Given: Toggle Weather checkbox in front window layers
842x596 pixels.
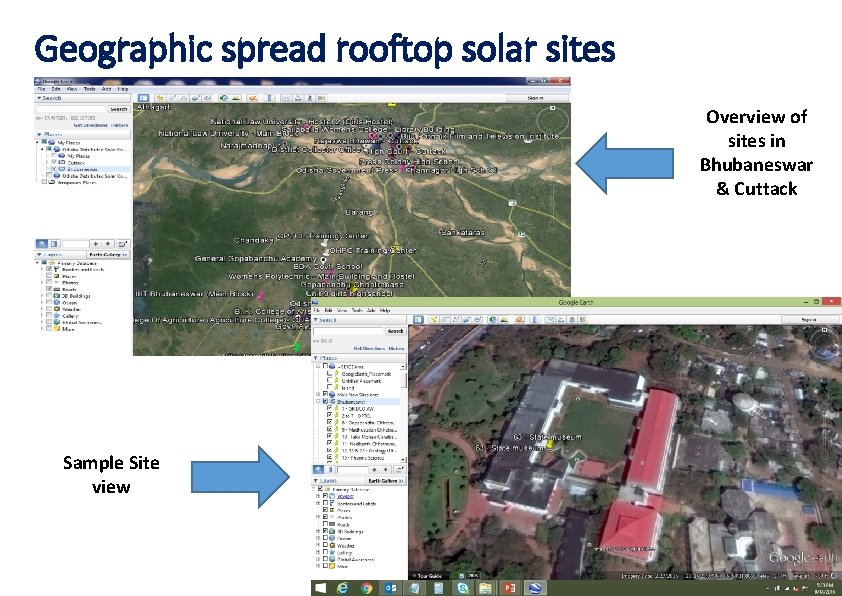Looking at the screenshot, I should tap(325, 545).
